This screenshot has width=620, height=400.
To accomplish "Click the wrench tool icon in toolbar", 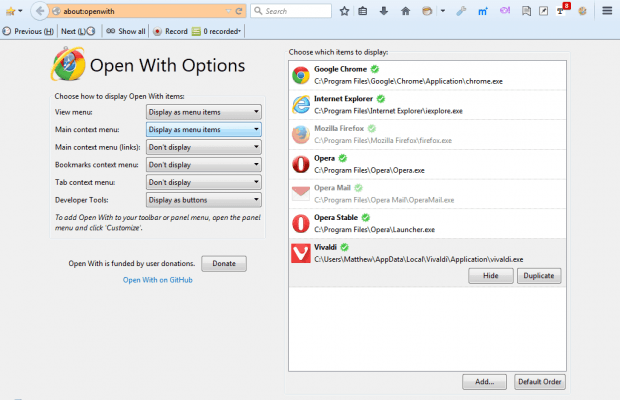I will click(461, 11).
